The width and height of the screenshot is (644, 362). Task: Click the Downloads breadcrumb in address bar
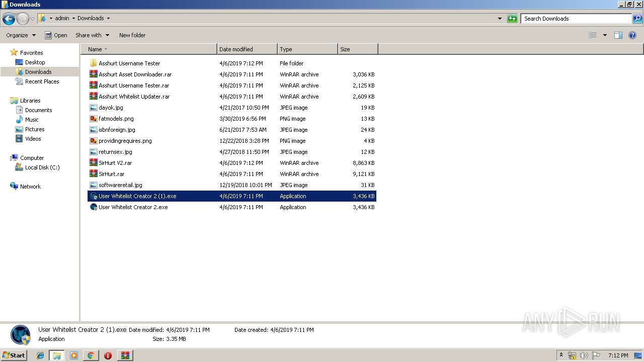[91, 19]
